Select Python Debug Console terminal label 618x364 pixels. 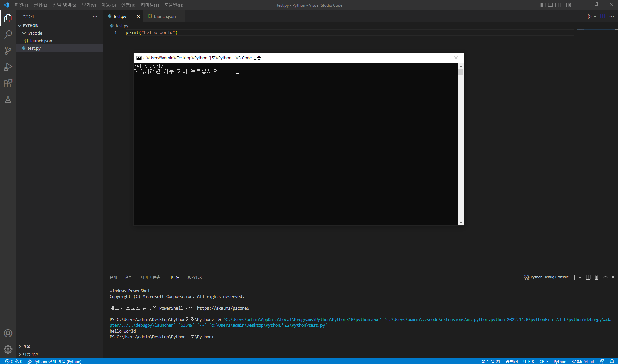coord(546,277)
